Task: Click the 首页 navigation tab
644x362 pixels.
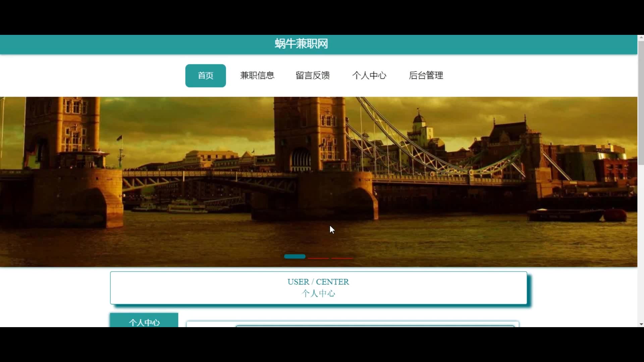Action: click(x=205, y=76)
